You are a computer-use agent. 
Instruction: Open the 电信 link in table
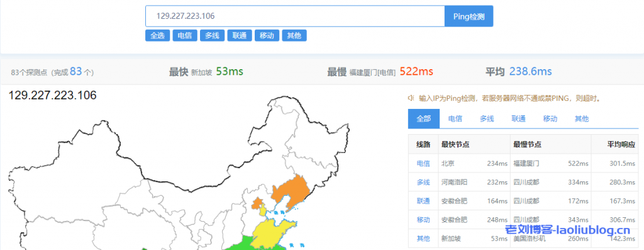point(423,163)
